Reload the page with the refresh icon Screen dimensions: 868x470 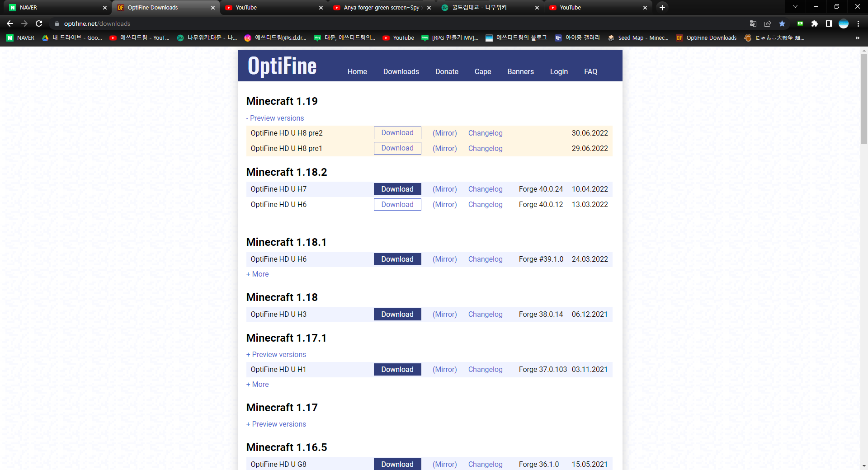pyautogui.click(x=39, y=23)
